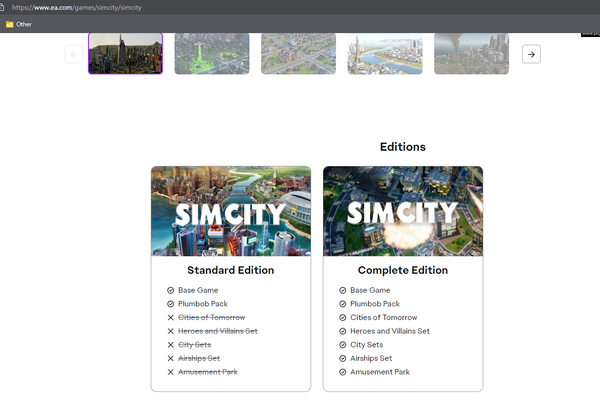The height and width of the screenshot is (409, 600).
Task: Click Base Game text in Standard Edition
Action: coord(198,290)
